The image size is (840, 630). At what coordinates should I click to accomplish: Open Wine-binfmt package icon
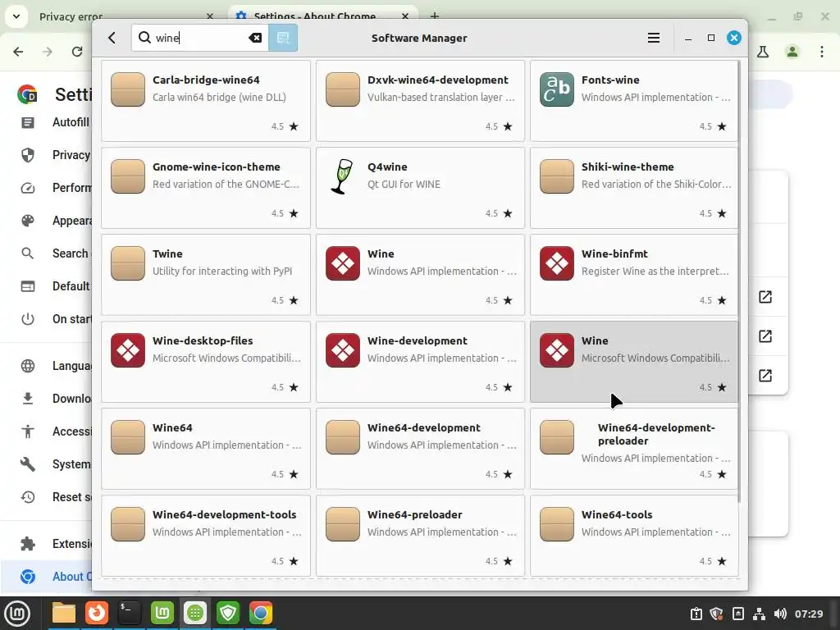557,263
